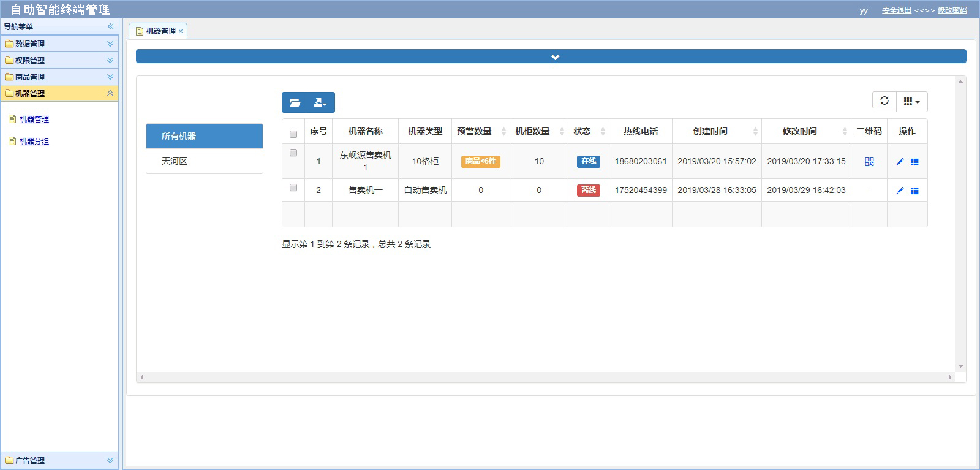Screen dimensions: 980x470
Task: Open the import dropdown toolbar button
Action: pyautogui.click(x=320, y=102)
